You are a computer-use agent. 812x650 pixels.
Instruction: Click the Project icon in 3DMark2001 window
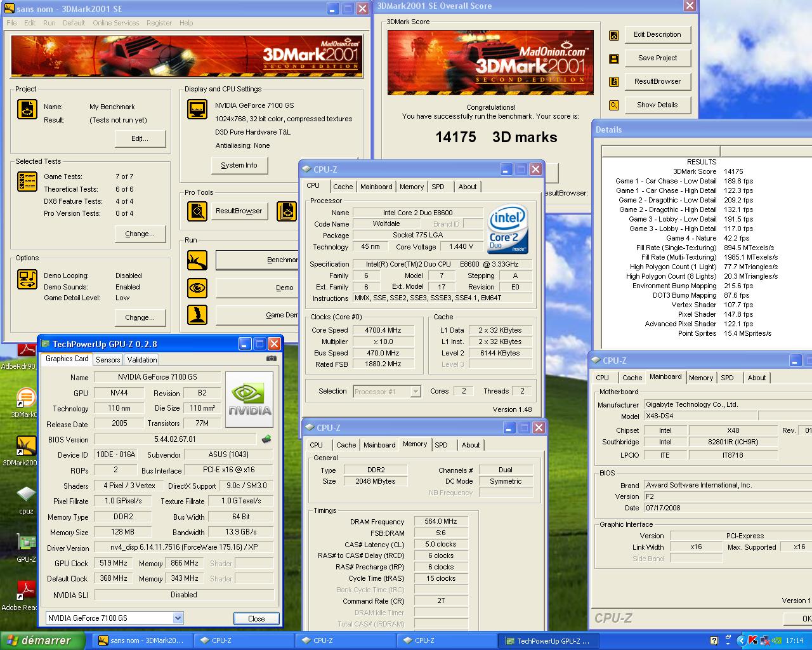click(x=27, y=109)
